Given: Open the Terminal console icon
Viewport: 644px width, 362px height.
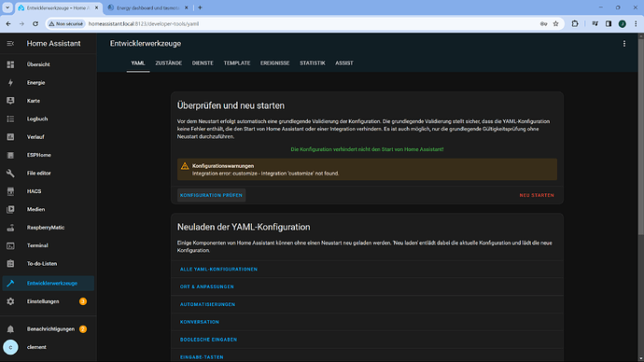Looking at the screenshot, I should coord(10,245).
